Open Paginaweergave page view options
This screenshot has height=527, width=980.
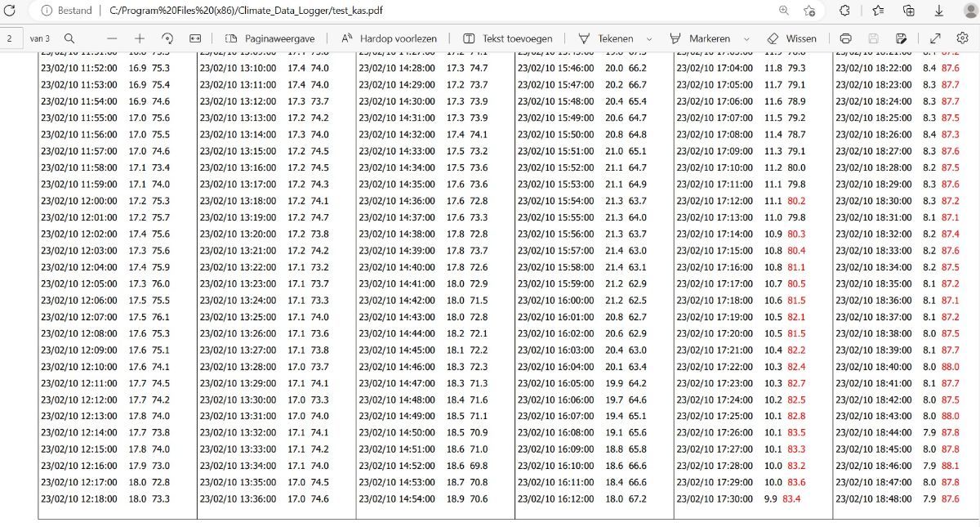pyautogui.click(x=270, y=38)
